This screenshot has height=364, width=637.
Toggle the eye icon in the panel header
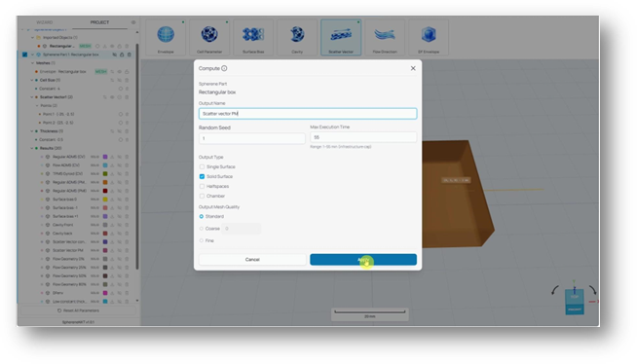pyautogui.click(x=133, y=22)
